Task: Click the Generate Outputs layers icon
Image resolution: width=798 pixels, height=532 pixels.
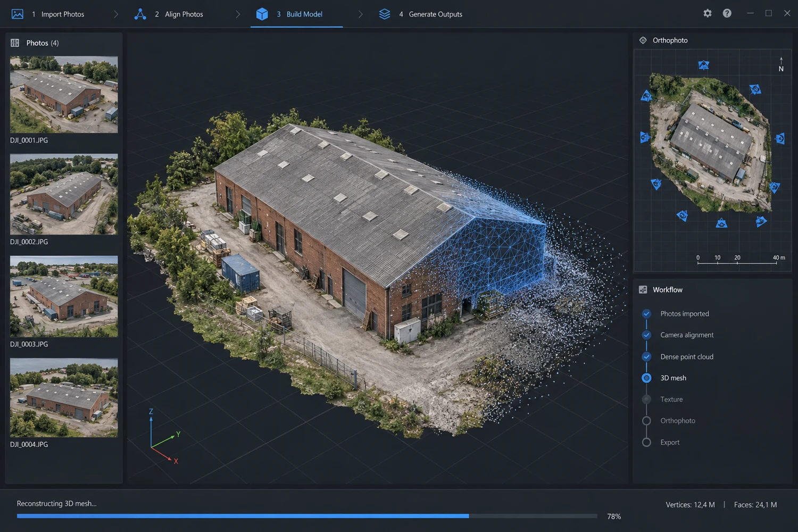Action: [384, 14]
